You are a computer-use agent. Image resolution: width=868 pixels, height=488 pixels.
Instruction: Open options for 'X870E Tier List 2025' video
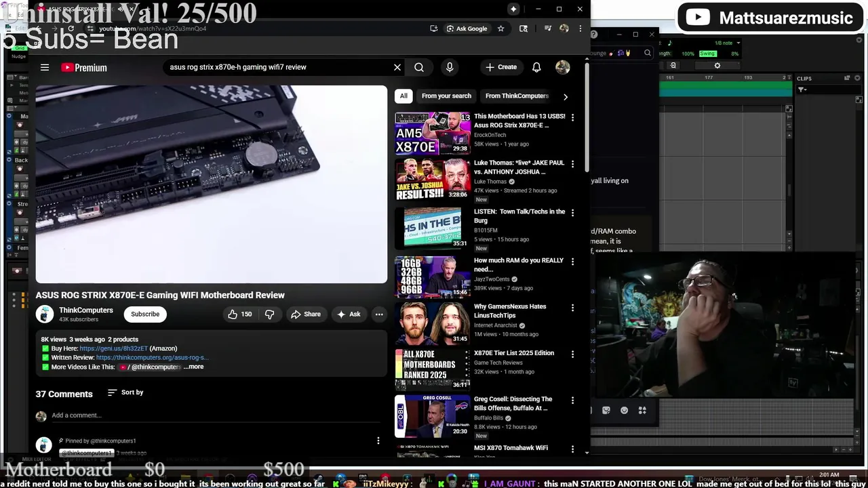(x=572, y=354)
